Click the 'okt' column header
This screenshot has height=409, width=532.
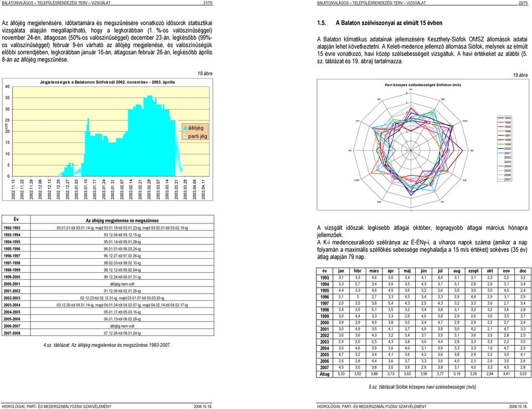489,271
